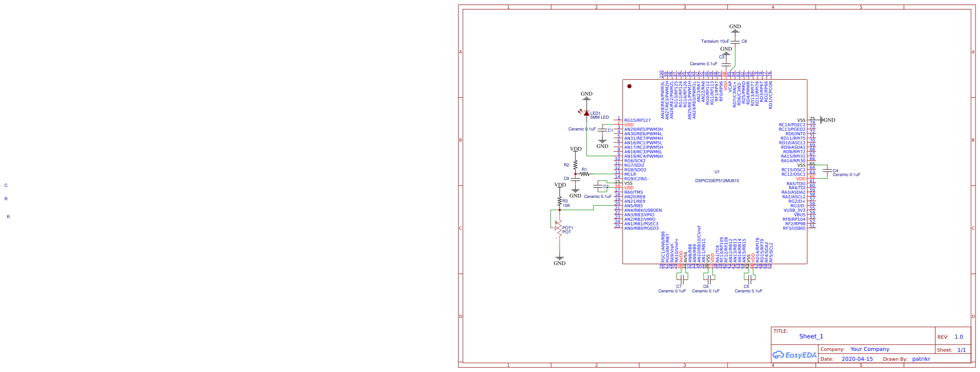Click the U1 designator label
Viewport: 980px width, 372px height.
717,171
